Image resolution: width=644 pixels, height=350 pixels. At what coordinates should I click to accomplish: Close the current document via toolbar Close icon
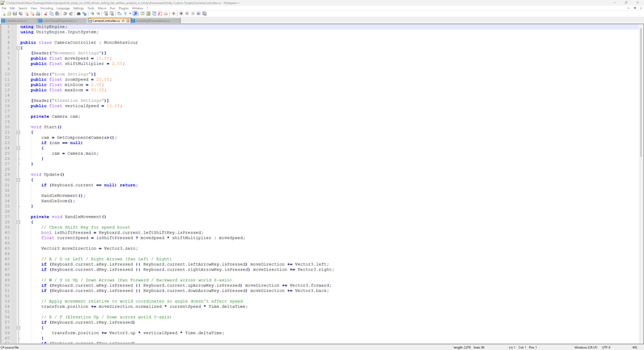[26, 14]
